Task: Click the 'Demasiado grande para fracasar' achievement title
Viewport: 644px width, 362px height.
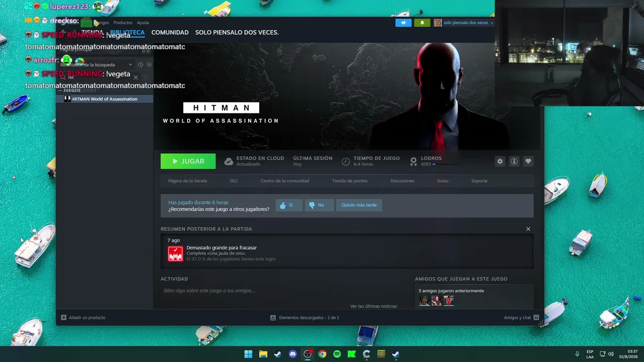Action: (x=221, y=248)
